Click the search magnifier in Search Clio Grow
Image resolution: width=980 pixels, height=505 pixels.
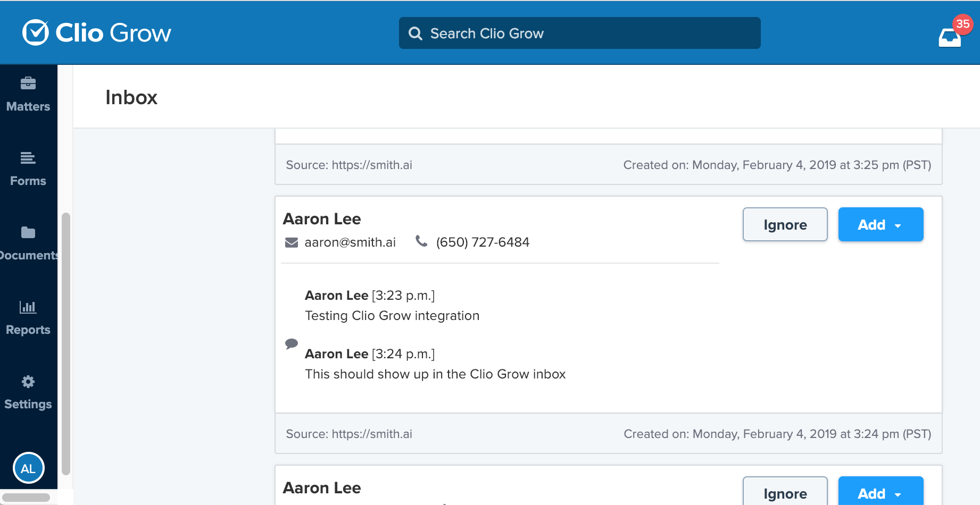416,33
